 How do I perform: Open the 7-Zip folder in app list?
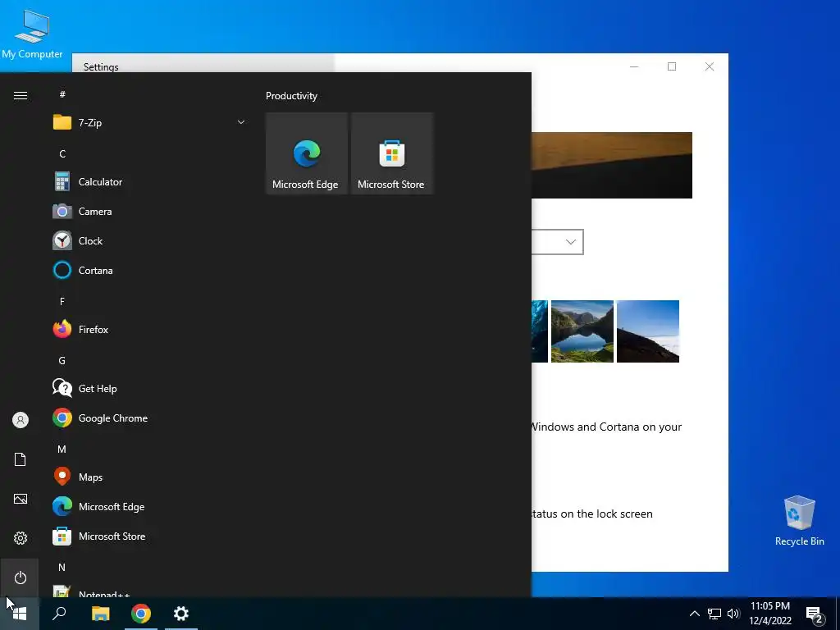pyautogui.click(x=150, y=123)
